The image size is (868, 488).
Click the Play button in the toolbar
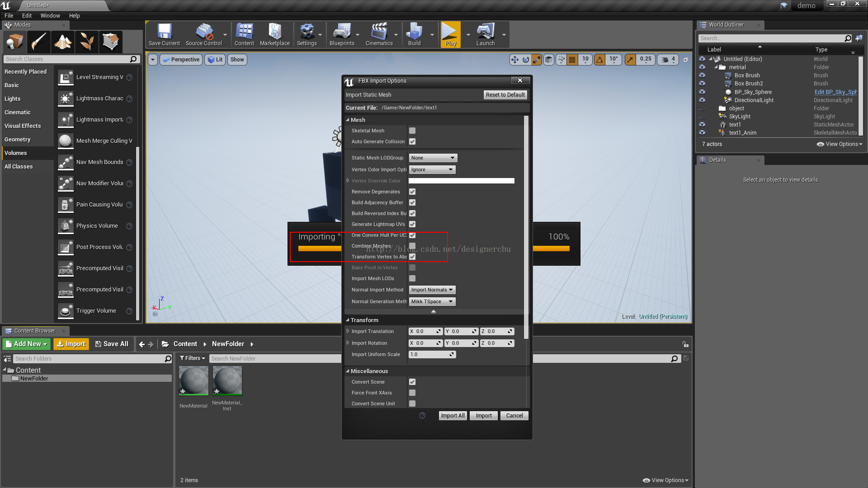pos(451,35)
